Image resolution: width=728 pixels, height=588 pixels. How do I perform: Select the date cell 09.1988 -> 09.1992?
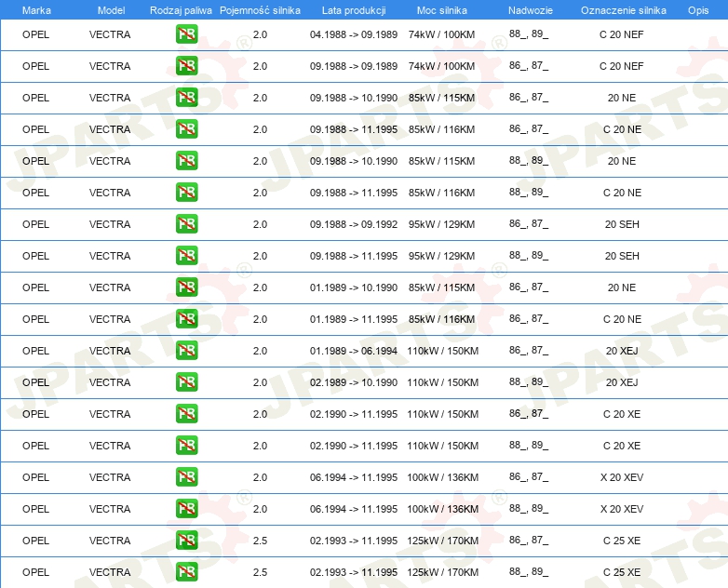coord(354,224)
